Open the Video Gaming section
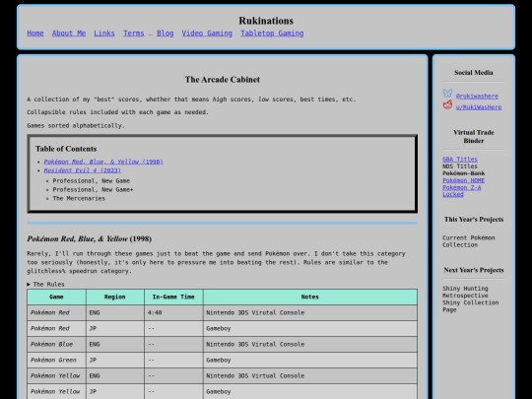This screenshot has height=399, width=532. pyautogui.click(x=207, y=33)
